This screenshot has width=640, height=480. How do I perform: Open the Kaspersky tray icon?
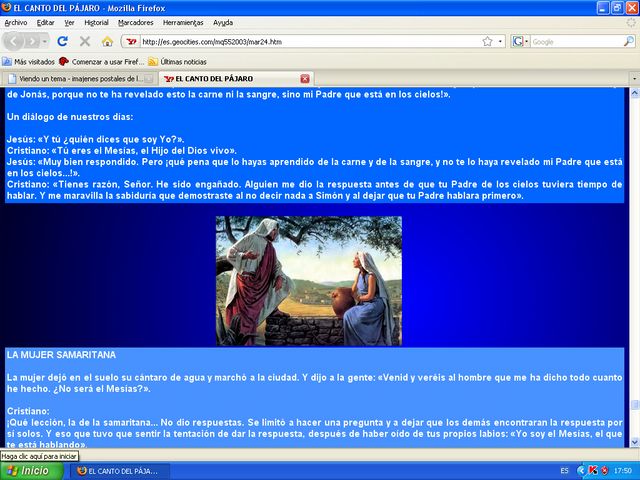(592, 470)
